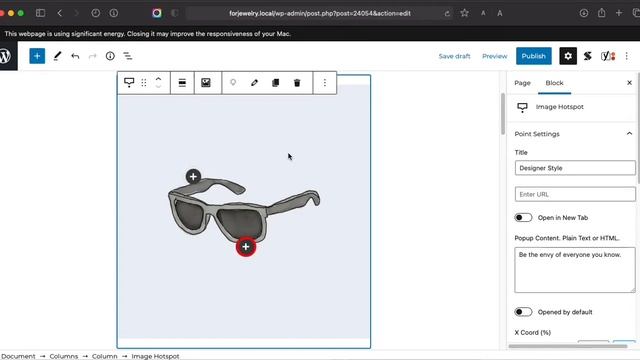This screenshot has height=360, width=640.
Task: Toggle the settings gear sidebar
Action: coord(568,56)
